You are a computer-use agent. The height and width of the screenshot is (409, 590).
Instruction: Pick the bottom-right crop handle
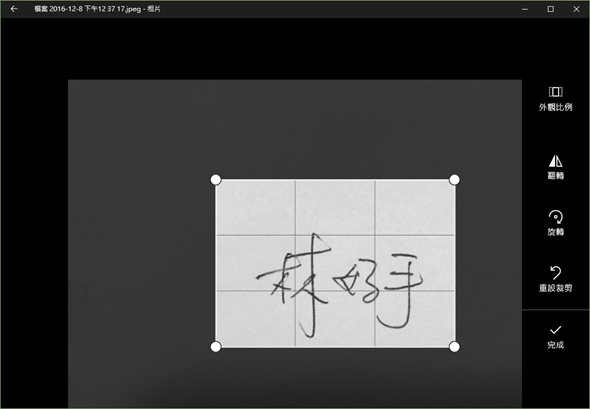pyautogui.click(x=454, y=347)
